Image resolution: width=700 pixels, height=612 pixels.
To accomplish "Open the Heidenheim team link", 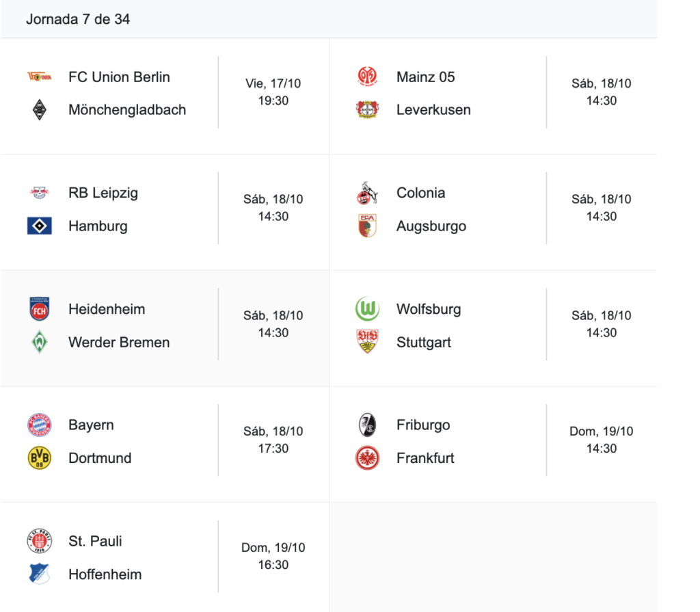I will coord(107,309).
